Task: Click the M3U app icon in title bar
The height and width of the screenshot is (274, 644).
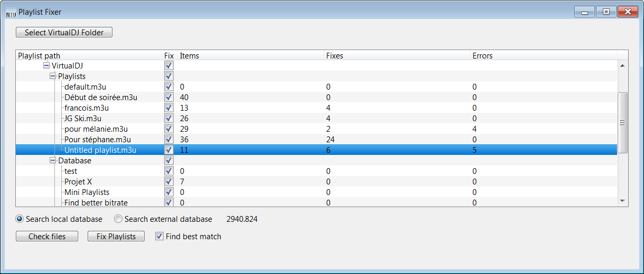Action: coord(11,12)
